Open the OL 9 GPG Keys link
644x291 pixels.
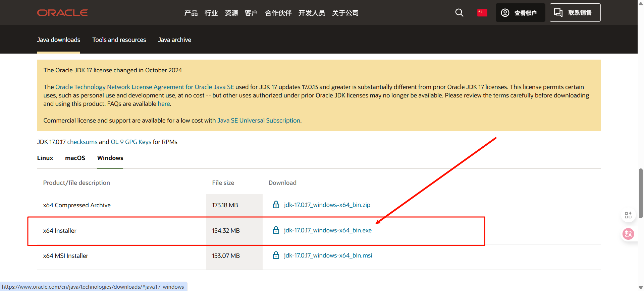(x=131, y=142)
